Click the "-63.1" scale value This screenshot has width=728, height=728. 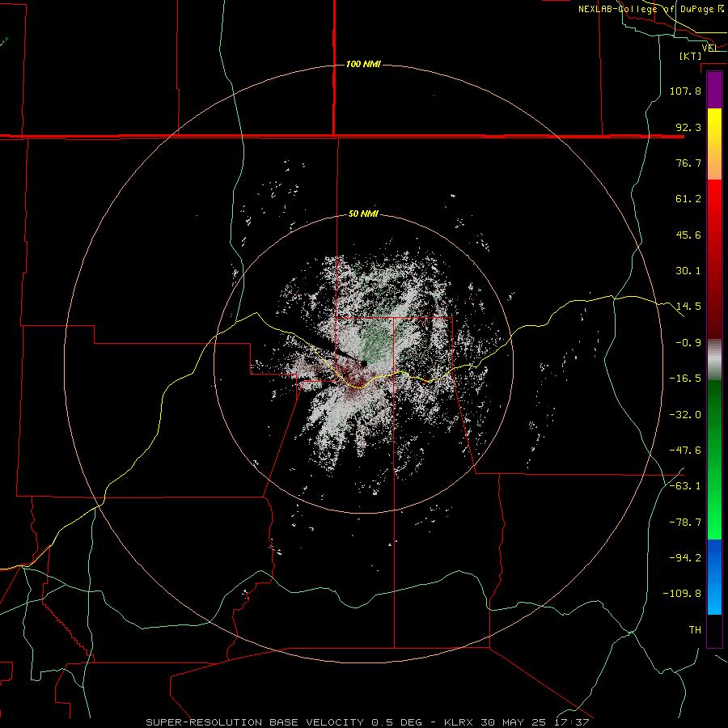[x=685, y=486]
